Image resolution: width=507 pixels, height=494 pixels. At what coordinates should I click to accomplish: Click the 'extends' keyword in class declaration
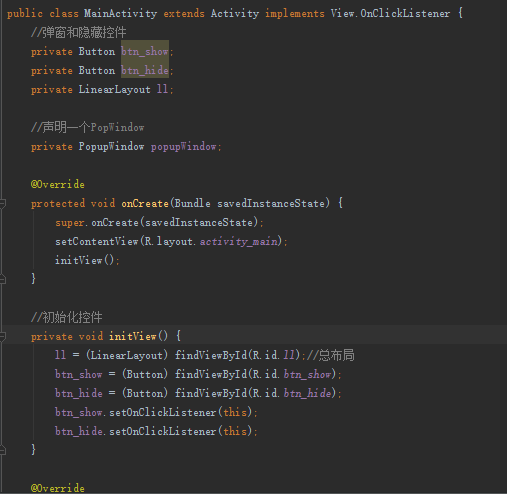coord(184,14)
